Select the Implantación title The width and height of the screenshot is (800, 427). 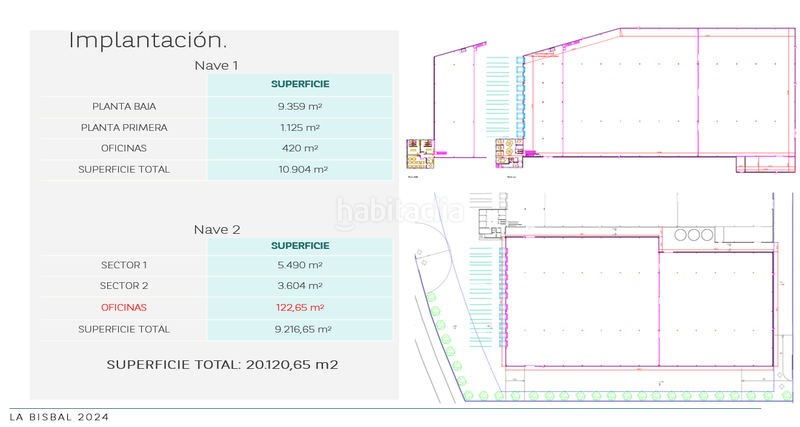(147, 41)
